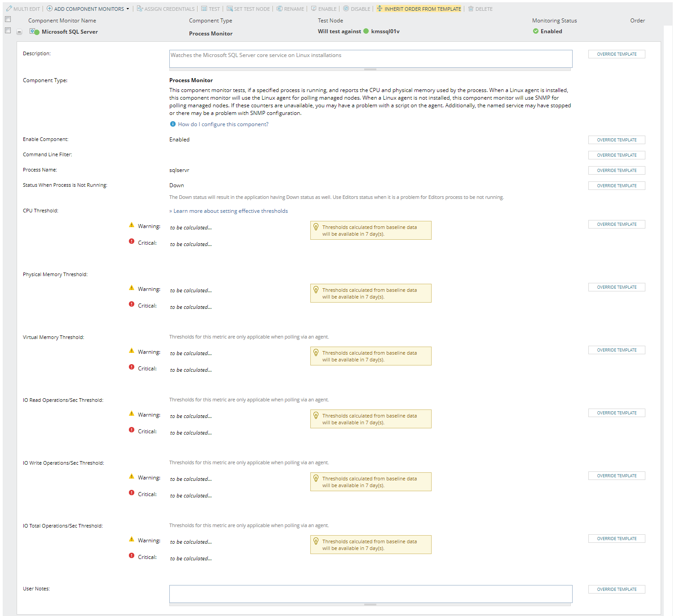Image resolution: width=675 pixels, height=616 pixels.
Task: Click the Assign Credentials icon
Action: click(140, 9)
